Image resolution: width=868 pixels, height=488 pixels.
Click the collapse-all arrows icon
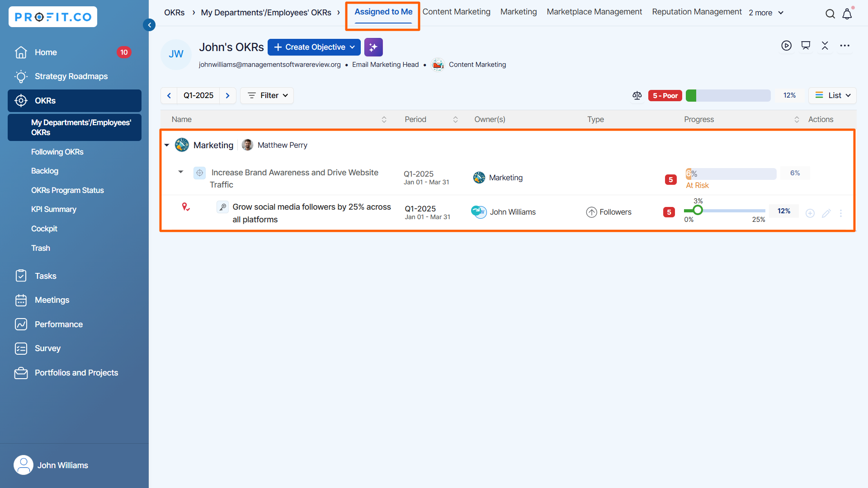[825, 46]
